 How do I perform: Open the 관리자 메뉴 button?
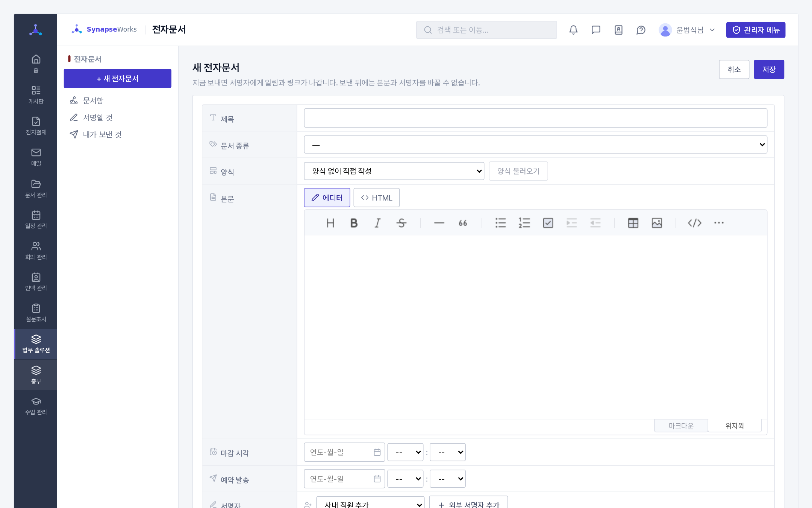[756, 30]
